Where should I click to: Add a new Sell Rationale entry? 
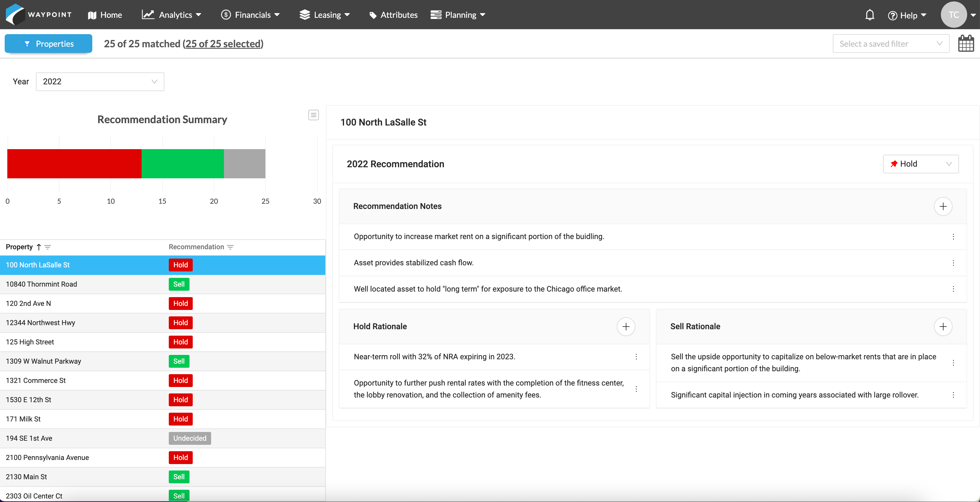pos(943,326)
